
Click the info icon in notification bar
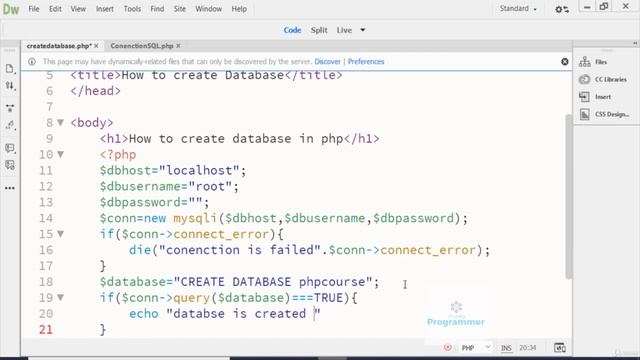coord(32,62)
